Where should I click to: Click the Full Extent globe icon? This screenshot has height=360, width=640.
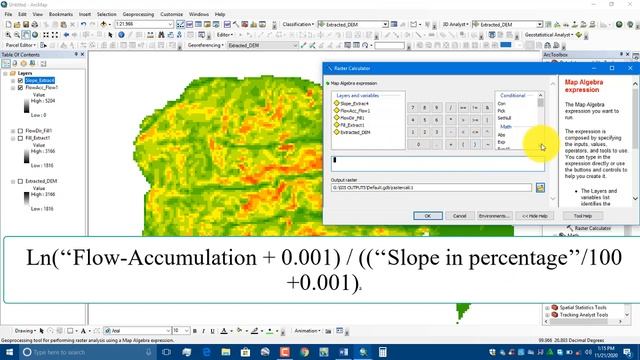tap(35, 35)
